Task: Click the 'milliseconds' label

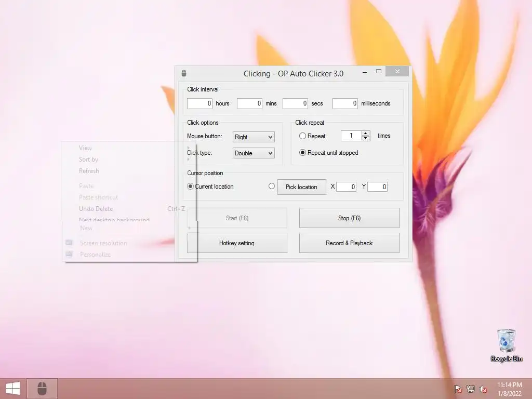Action: pos(376,103)
